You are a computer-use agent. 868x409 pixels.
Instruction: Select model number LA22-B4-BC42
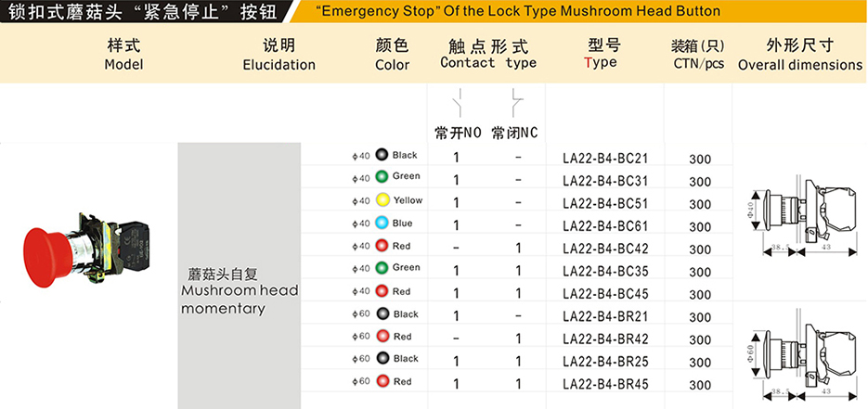point(605,249)
